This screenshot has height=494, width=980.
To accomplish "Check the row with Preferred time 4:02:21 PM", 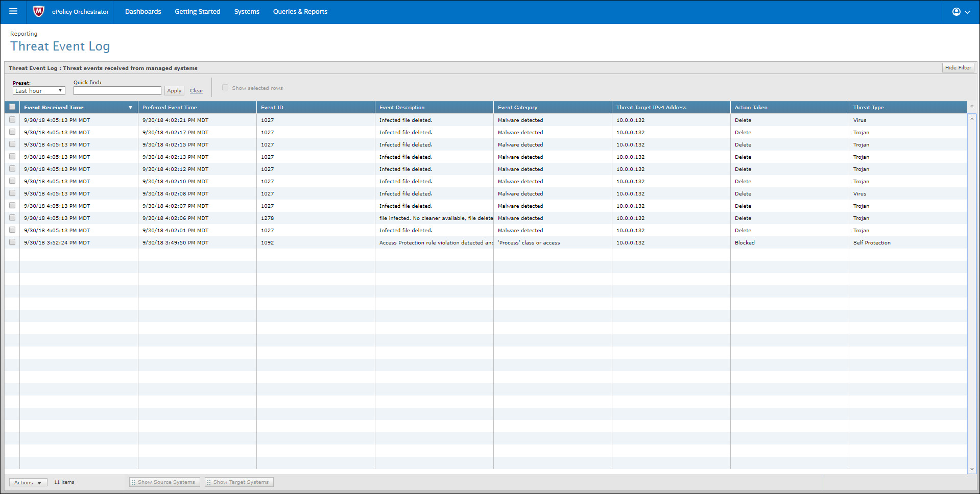I will [x=12, y=120].
